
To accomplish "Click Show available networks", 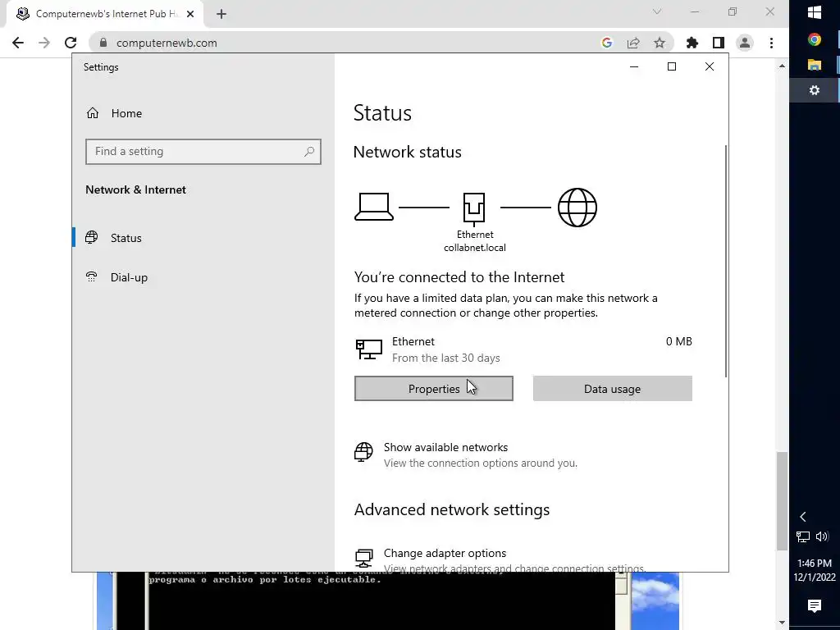I will click(x=445, y=447).
